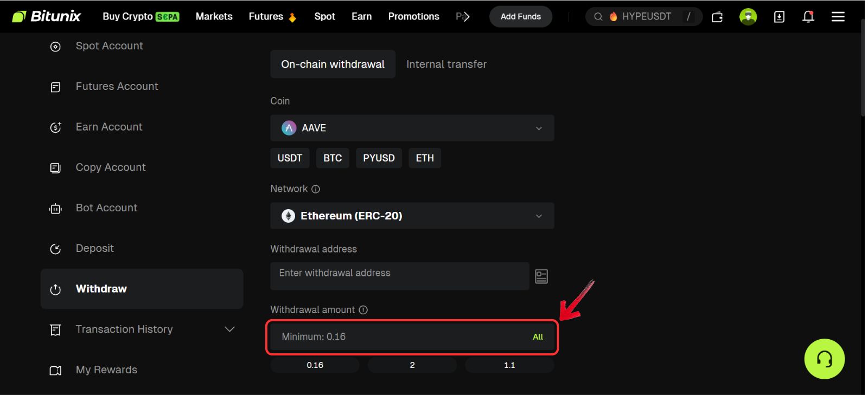Expand the Transaction History section
Viewport: 868px width, 395px height.
pyautogui.click(x=229, y=329)
